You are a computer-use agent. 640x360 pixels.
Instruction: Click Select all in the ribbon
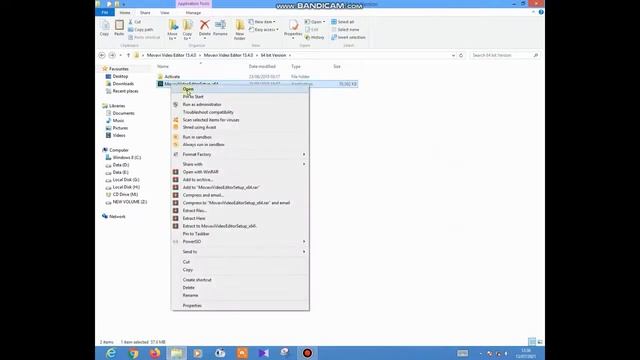click(x=342, y=22)
